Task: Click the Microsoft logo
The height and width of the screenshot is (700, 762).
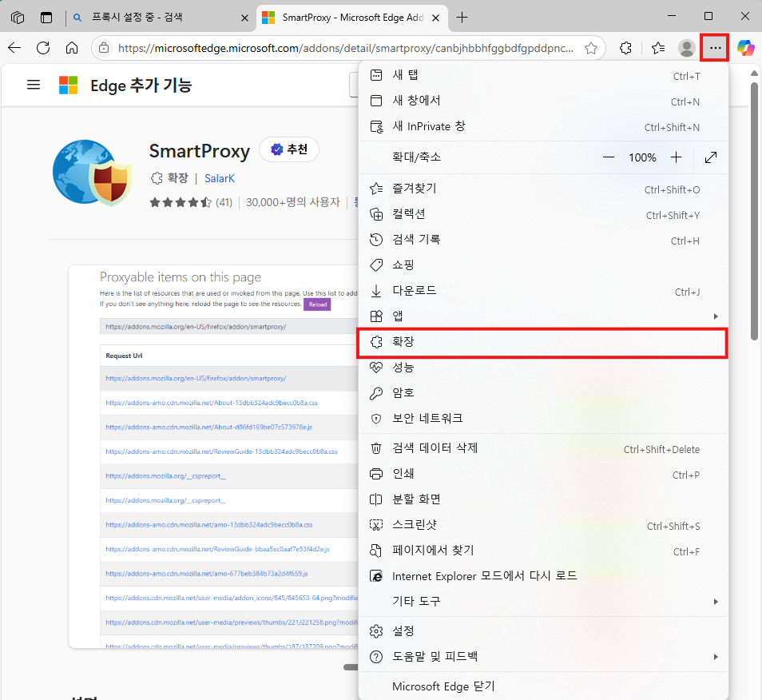Action: click(68, 85)
